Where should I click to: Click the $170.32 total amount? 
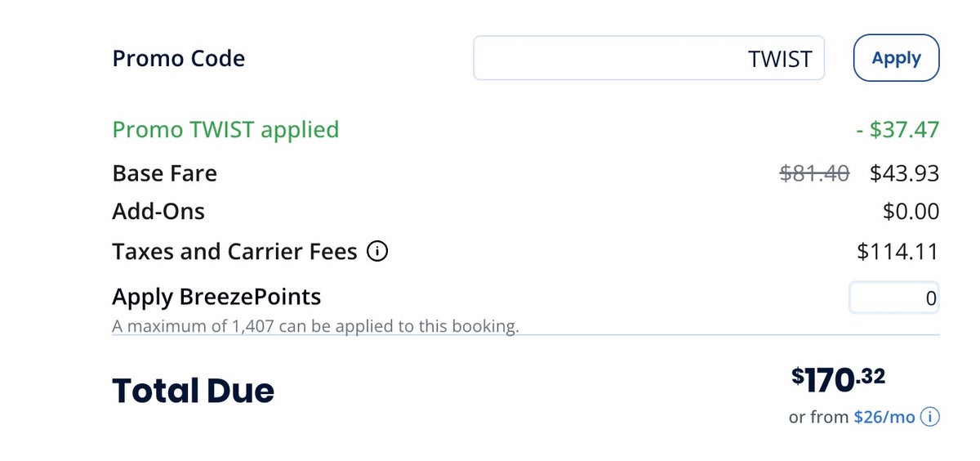click(838, 379)
